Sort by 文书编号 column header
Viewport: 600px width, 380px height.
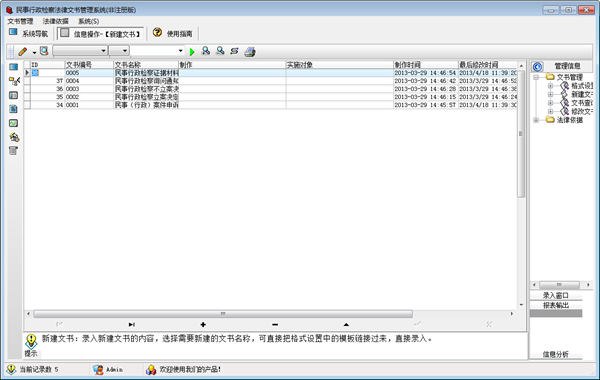point(89,65)
